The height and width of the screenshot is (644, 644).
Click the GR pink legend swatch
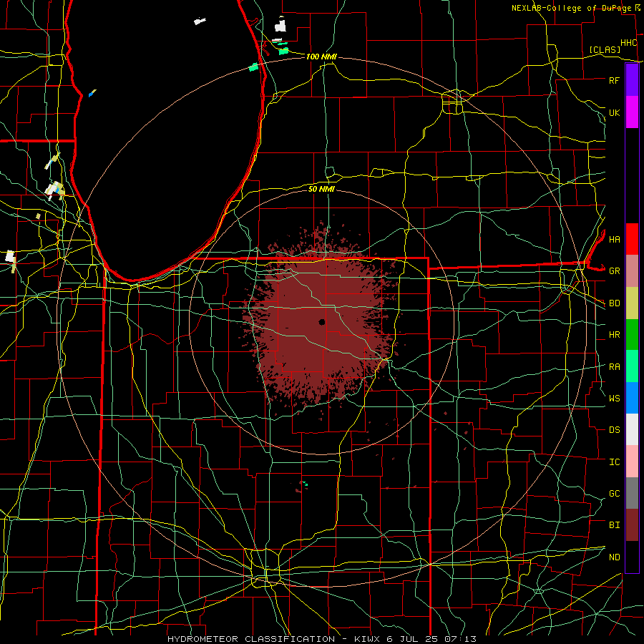632,270
